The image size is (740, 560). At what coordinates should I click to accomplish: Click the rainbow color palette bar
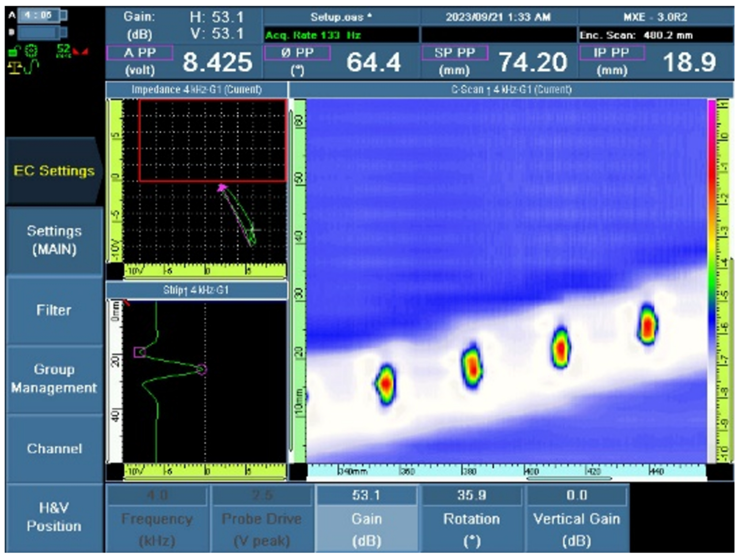coord(711,281)
